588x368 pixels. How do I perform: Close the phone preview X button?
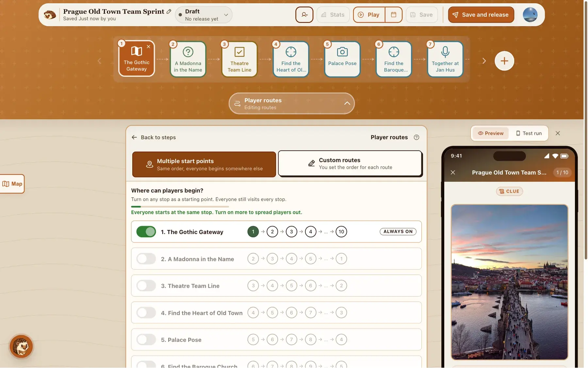[x=558, y=133]
